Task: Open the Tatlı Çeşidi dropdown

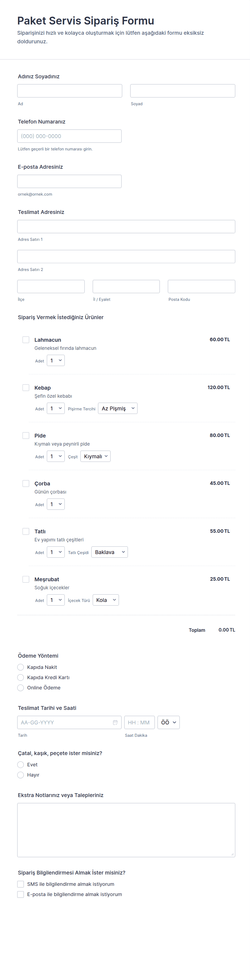Action: click(x=109, y=552)
